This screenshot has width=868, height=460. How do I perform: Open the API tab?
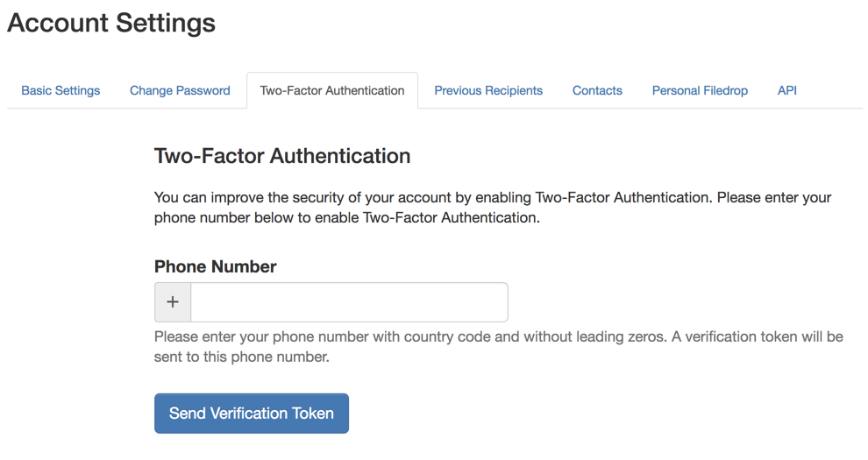click(787, 90)
